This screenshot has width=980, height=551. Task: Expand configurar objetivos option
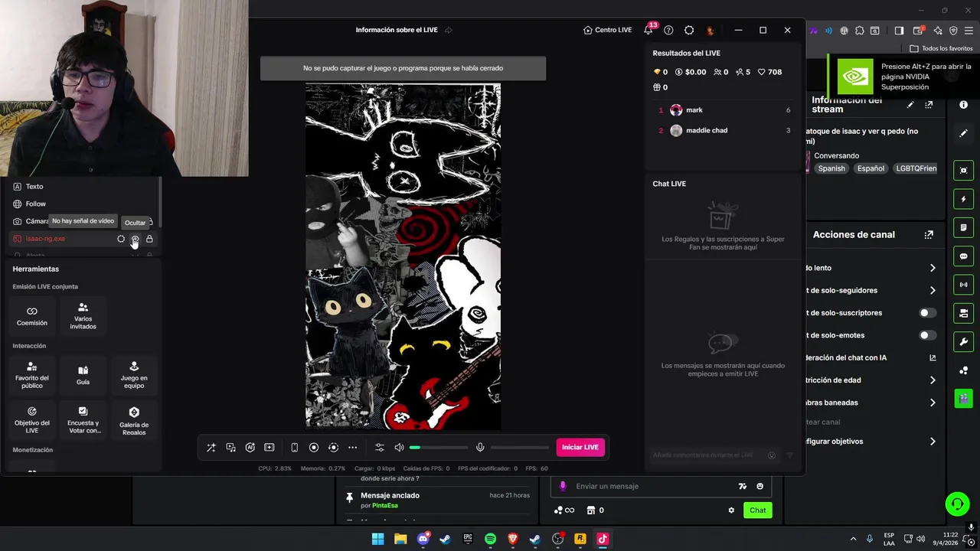(933, 442)
